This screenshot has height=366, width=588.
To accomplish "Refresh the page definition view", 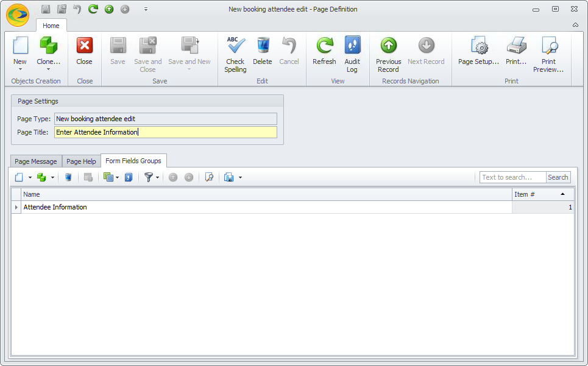I will coord(324,51).
